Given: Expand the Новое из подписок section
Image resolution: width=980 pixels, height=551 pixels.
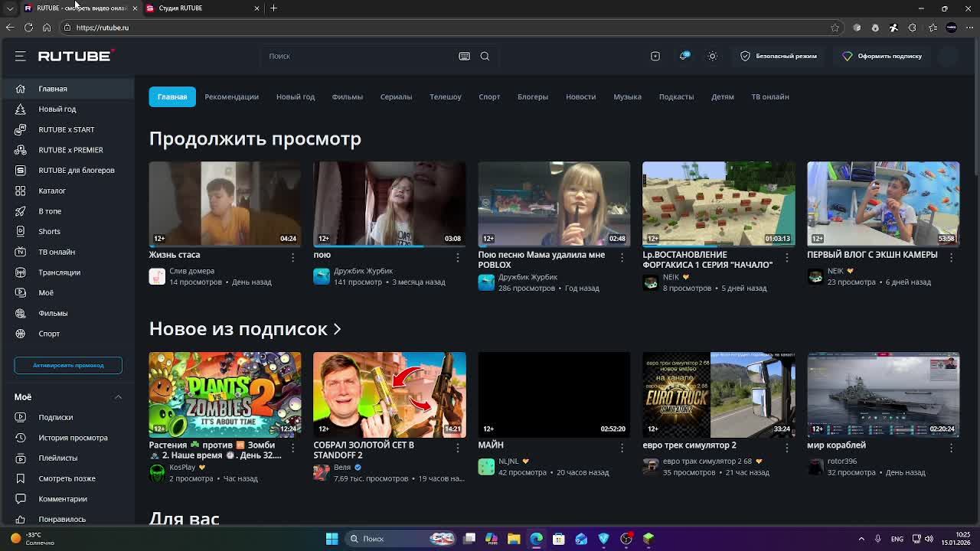Looking at the screenshot, I should click(x=337, y=329).
